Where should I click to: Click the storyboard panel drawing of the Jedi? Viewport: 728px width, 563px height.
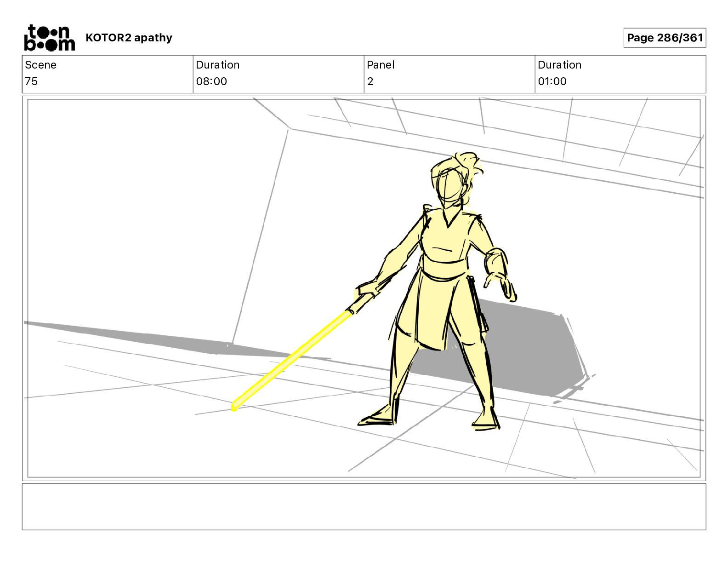tap(364, 288)
